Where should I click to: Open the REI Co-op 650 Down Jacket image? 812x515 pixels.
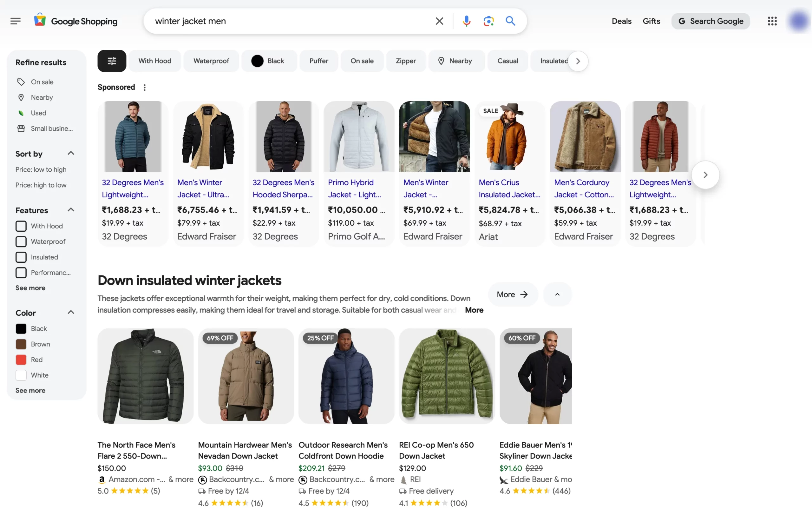pos(447,376)
